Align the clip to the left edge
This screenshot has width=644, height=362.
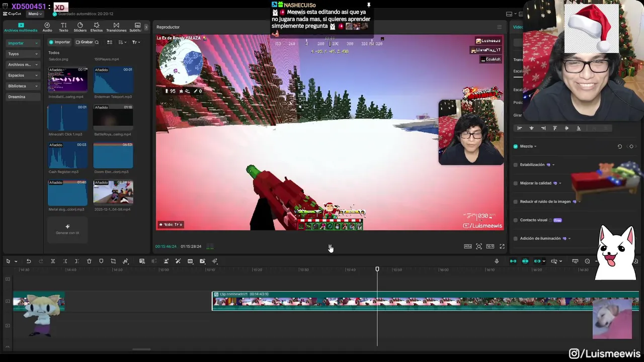pos(520,128)
